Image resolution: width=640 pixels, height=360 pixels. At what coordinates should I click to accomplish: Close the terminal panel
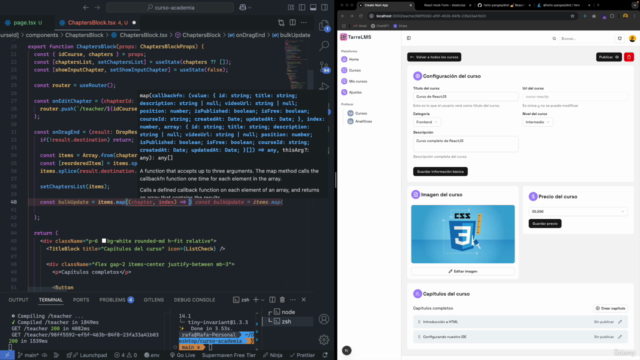pos(304,300)
